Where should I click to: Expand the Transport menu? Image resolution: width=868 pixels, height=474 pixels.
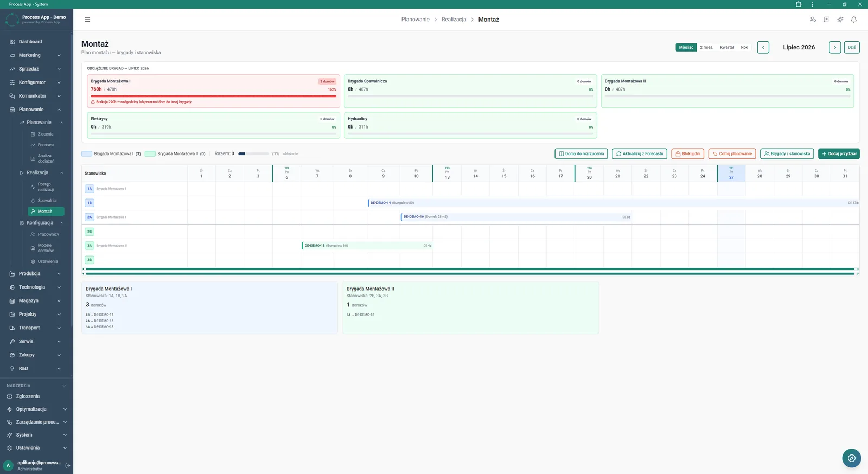coord(36,328)
